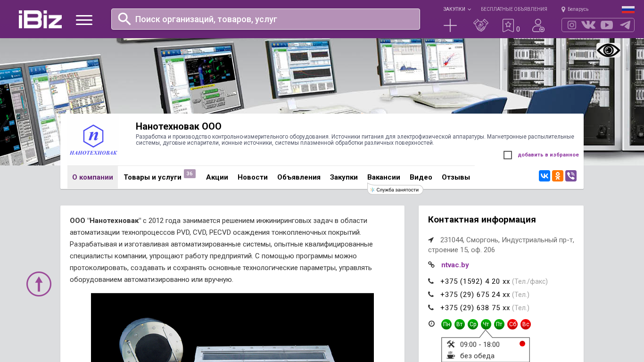This screenshot has width=644, height=362.
Task: Click the Служба занятости badge
Action: [395, 189]
